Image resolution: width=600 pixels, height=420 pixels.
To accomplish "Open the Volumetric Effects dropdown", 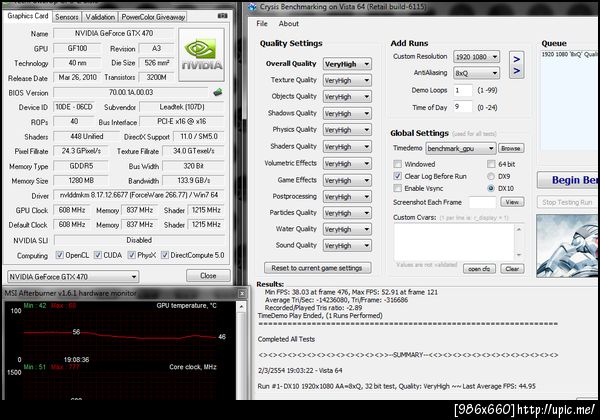I will 347,164.
